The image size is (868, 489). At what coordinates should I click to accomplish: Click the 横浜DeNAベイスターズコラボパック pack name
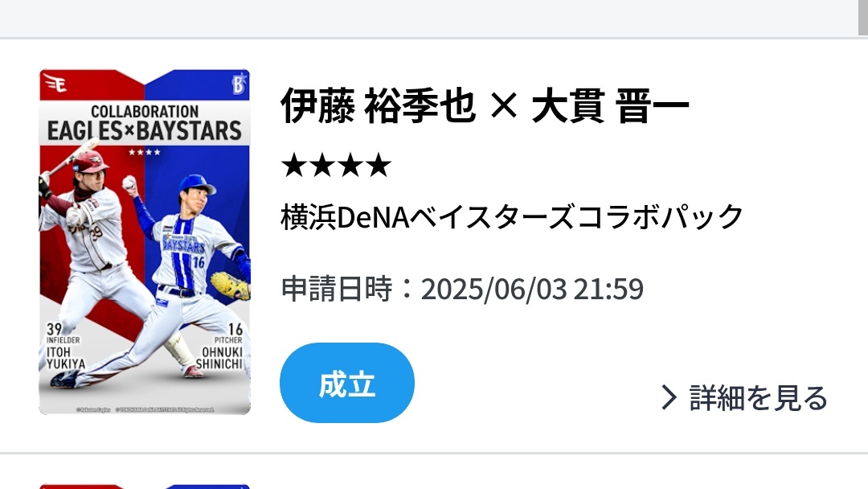pos(512,216)
